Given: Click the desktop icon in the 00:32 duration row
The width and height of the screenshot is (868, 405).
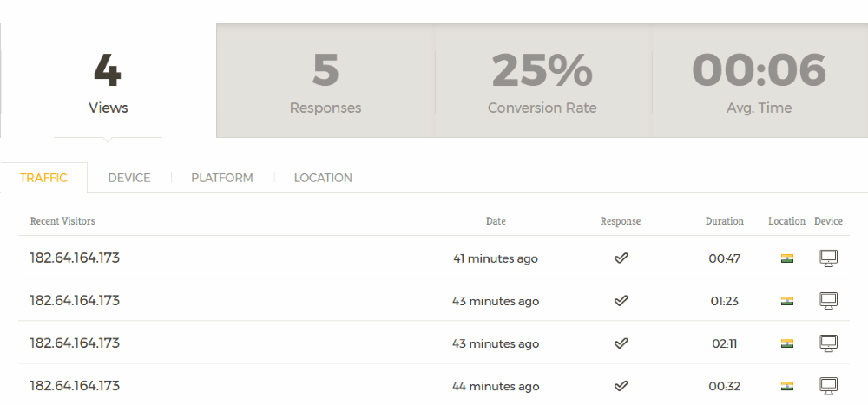Looking at the screenshot, I should (828, 386).
